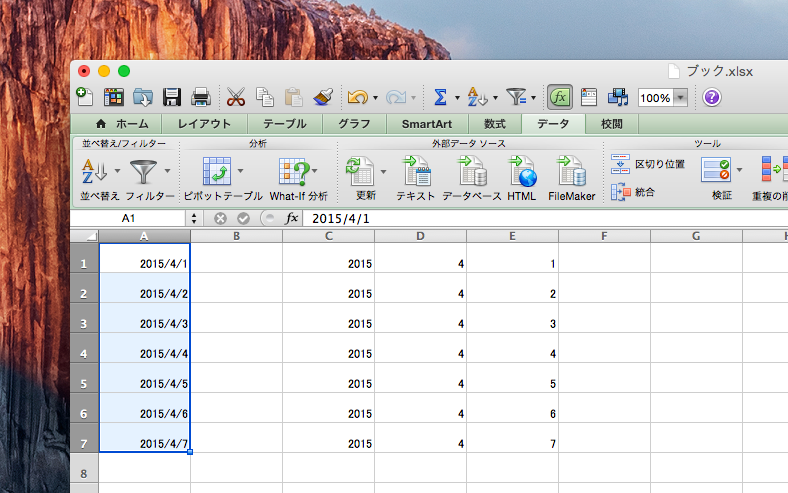Import data with the FileMaker icon
The height and width of the screenshot is (493, 788).
pyautogui.click(x=571, y=178)
